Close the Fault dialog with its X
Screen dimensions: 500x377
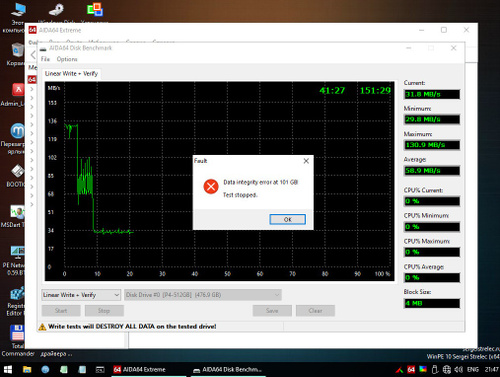[x=306, y=161]
